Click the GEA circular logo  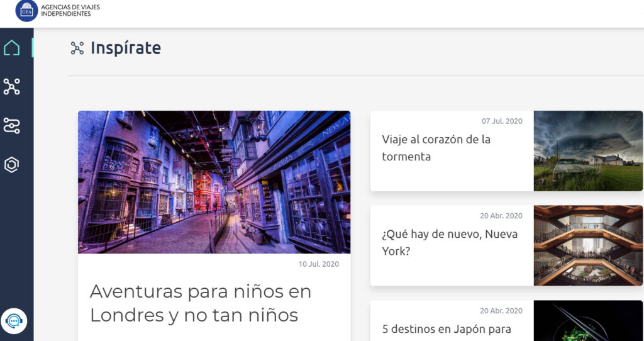coord(26,11)
